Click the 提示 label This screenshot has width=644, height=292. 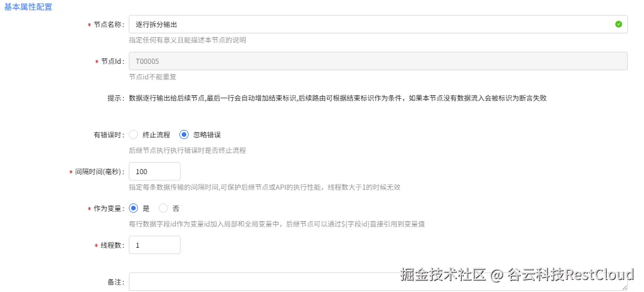click(x=116, y=98)
